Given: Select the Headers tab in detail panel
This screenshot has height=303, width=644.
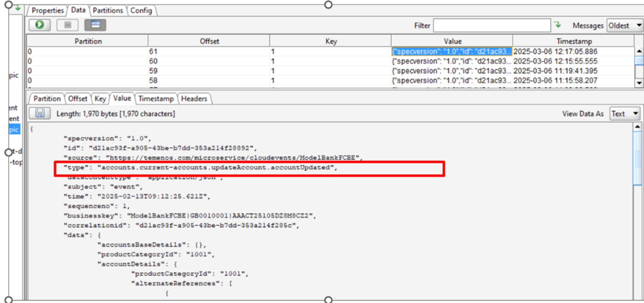Looking at the screenshot, I should (x=194, y=99).
